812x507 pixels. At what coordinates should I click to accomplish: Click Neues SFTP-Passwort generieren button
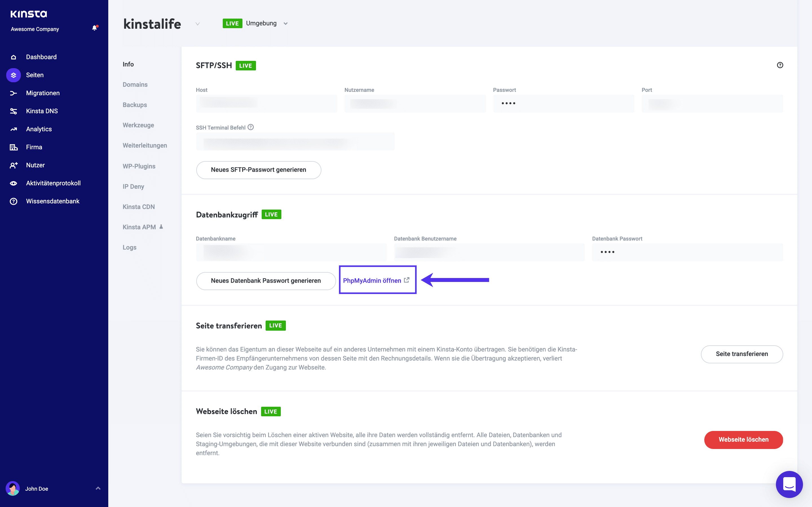[x=259, y=169]
